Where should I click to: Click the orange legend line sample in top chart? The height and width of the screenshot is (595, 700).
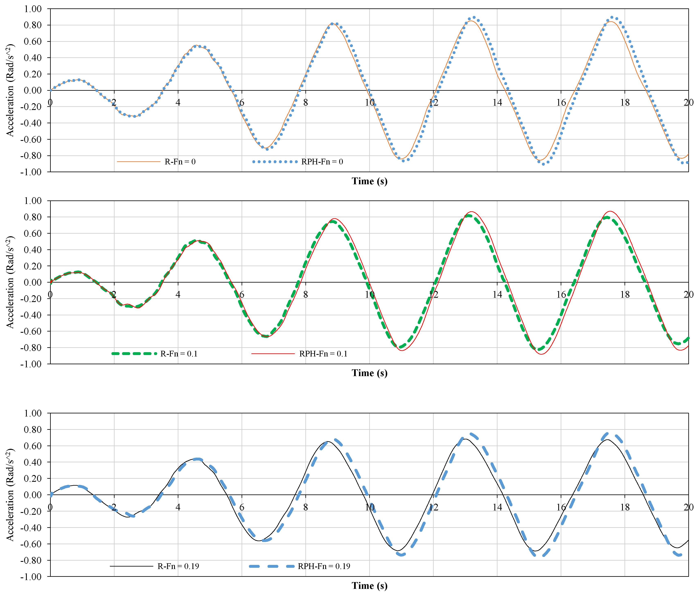click(x=138, y=162)
